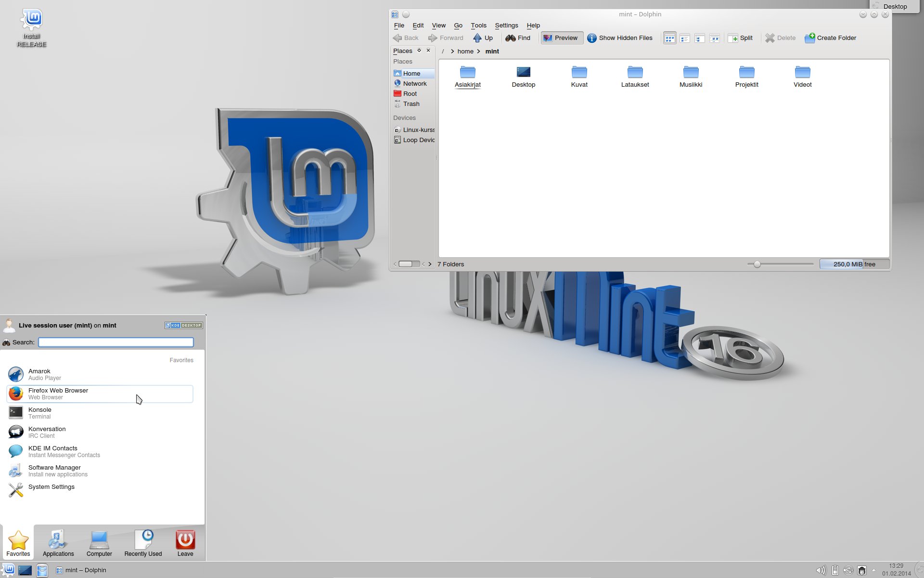Screen dimensions: 924x578
Task: Select the Lataukset folder
Action: coord(635,77)
